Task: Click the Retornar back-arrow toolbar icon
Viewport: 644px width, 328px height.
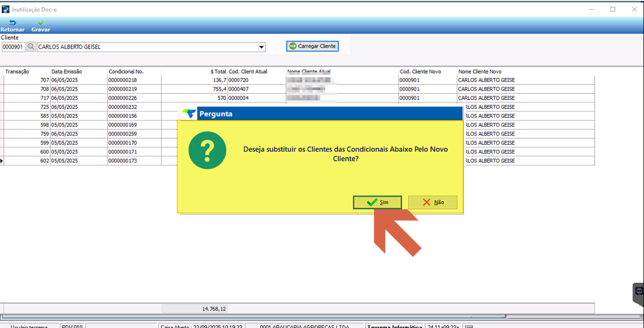Action: click(12, 23)
